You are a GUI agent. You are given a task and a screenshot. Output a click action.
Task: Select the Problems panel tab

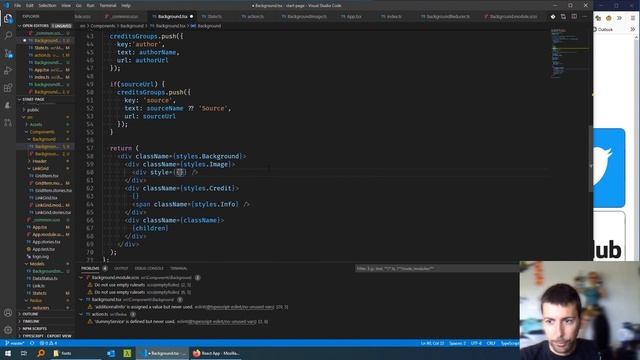90,269
